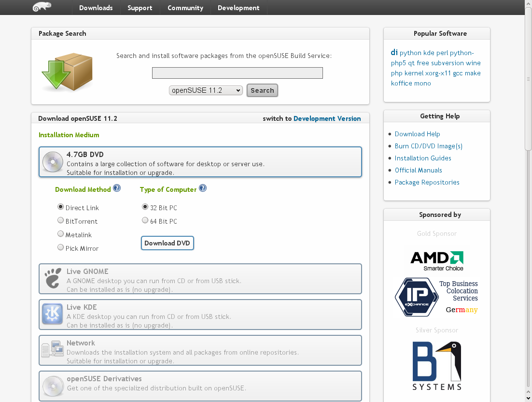
Task: Click the openSUSE Derivatives disc icon
Action: [x=52, y=386]
